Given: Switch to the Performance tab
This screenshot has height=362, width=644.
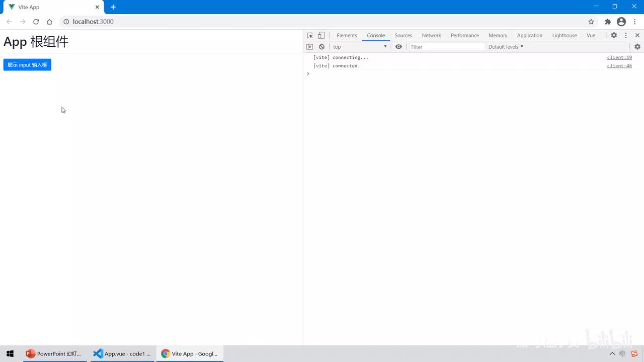Looking at the screenshot, I should [465, 35].
